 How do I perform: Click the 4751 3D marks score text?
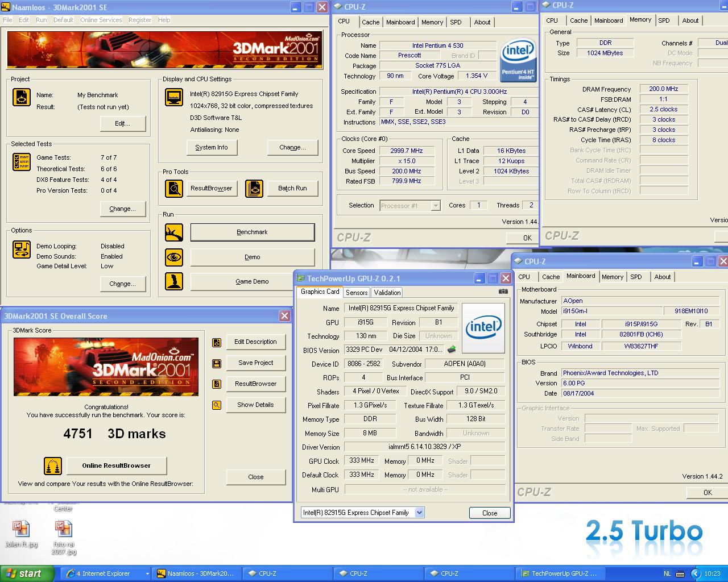[x=114, y=434]
